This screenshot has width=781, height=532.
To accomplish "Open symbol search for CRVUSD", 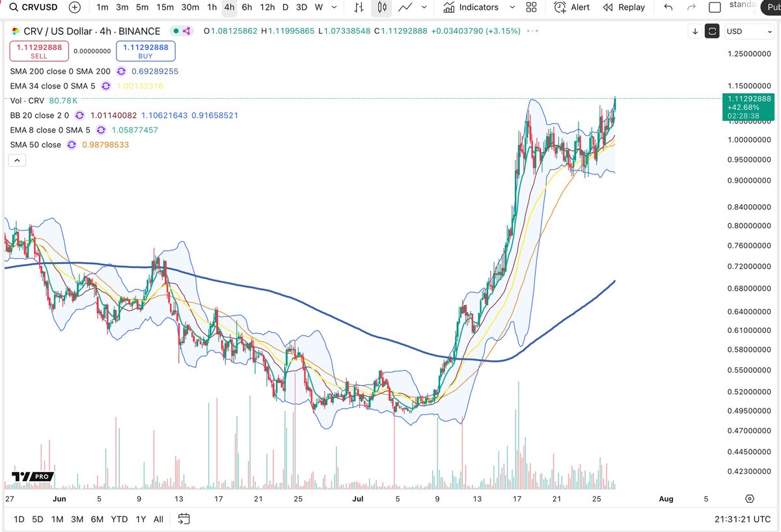I will [33, 7].
